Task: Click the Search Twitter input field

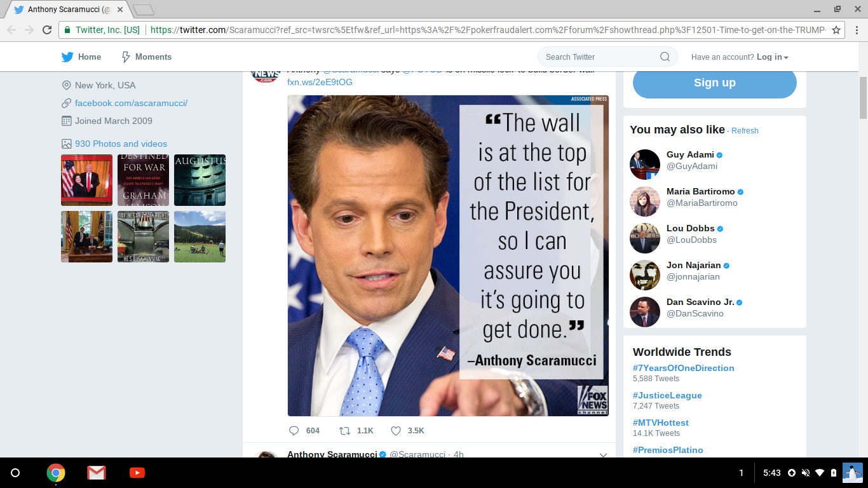Action: coord(597,57)
